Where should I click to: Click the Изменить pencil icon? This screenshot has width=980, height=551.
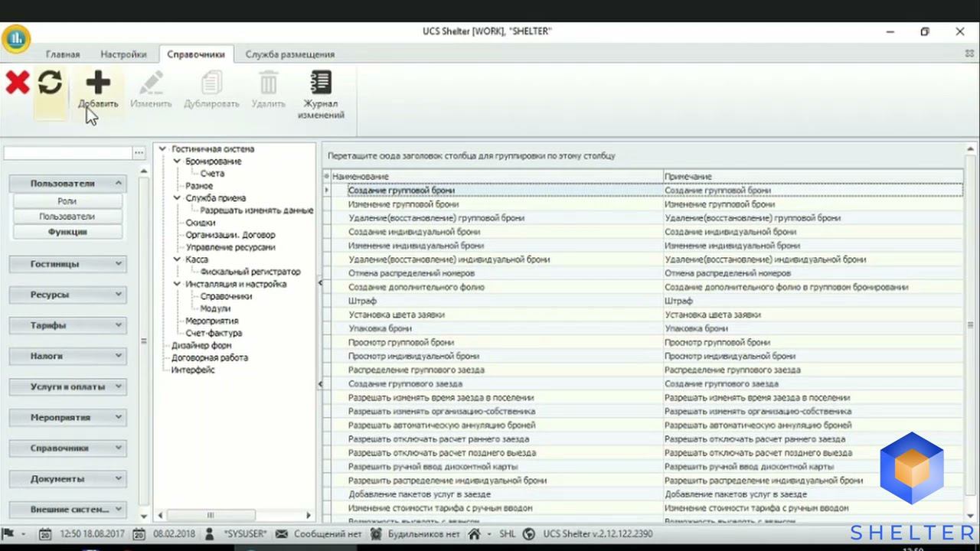pos(151,83)
